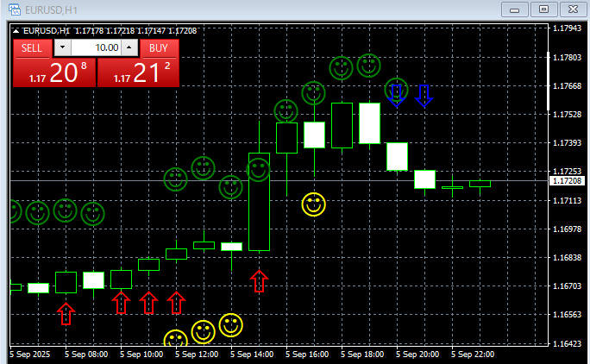The width and height of the screenshot is (590, 364).
Task: Select the blue down arrow above the 20:00 candle
Action: 396,96
